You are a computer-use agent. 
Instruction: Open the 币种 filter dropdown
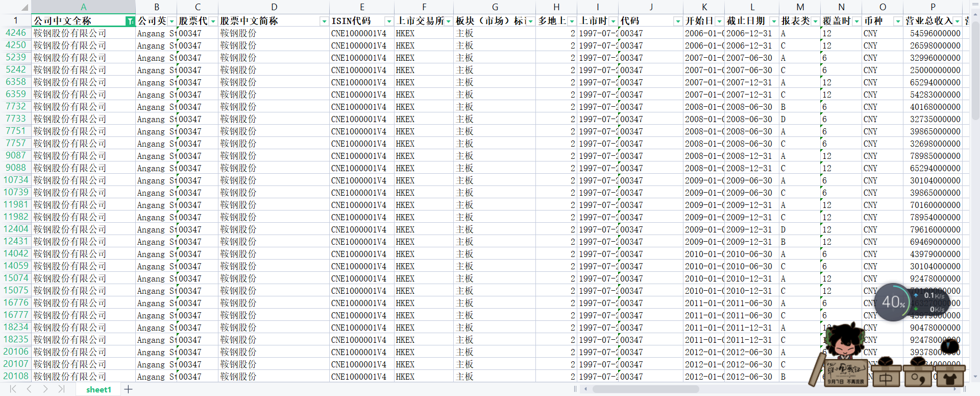[898, 21]
